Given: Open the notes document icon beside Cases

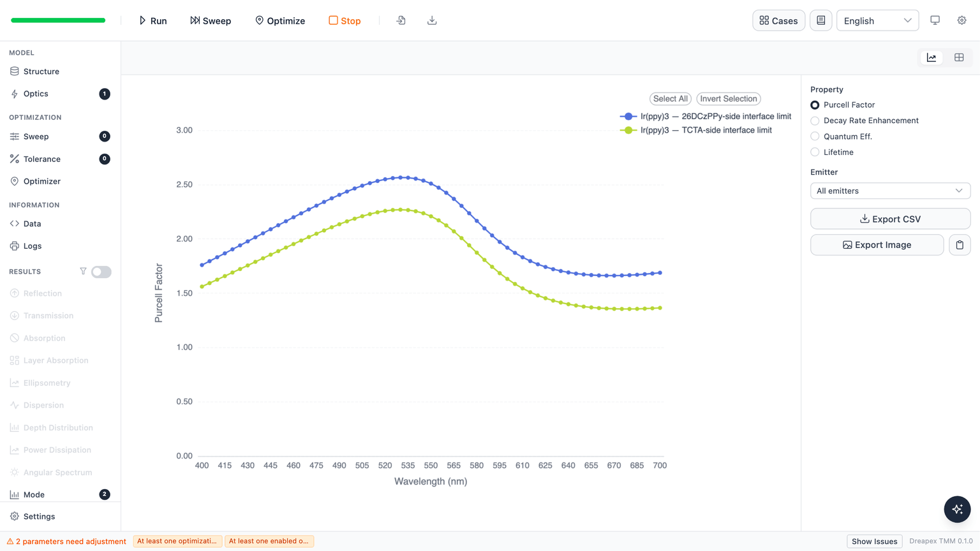Looking at the screenshot, I should pos(821,20).
